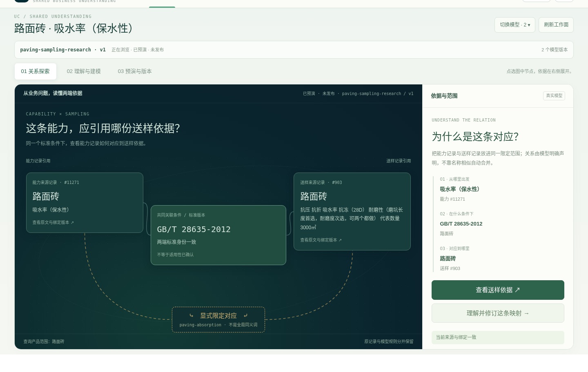Click the 送样 #903 text in step 03

pos(450,268)
